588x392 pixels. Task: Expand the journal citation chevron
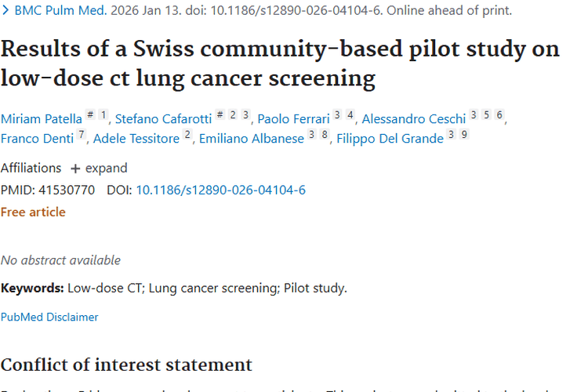tap(5, 11)
